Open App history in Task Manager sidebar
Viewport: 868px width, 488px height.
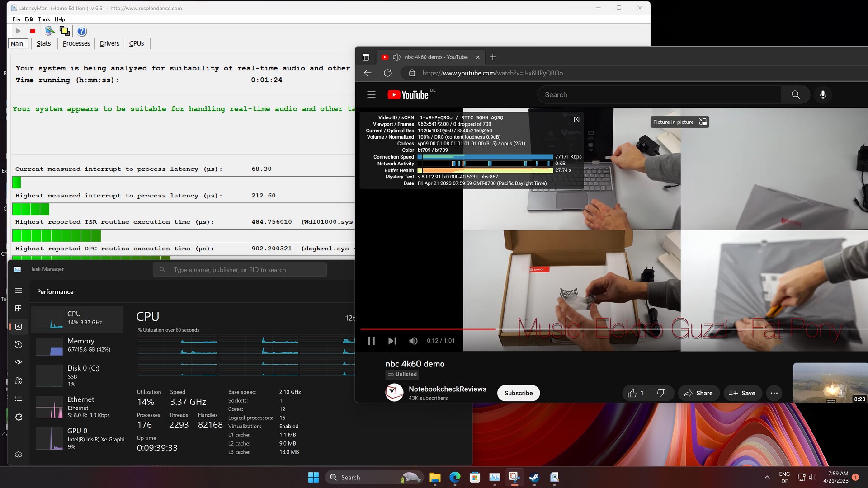coord(19,345)
